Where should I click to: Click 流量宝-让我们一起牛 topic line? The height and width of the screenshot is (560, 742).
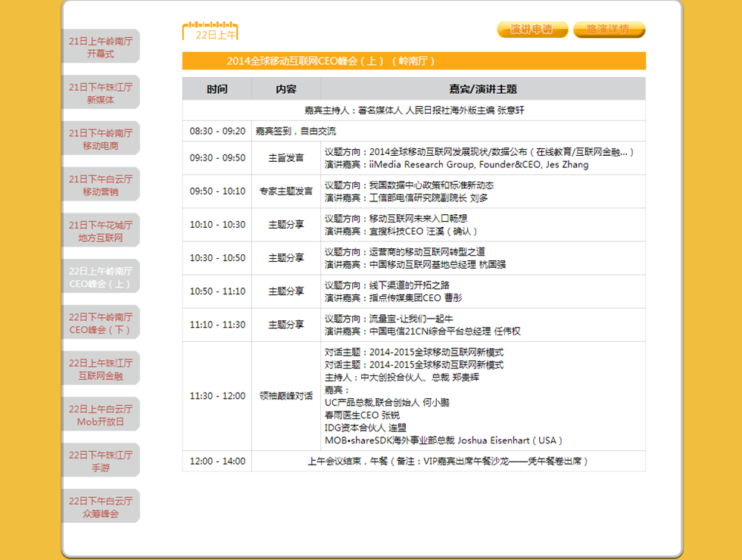click(389, 319)
